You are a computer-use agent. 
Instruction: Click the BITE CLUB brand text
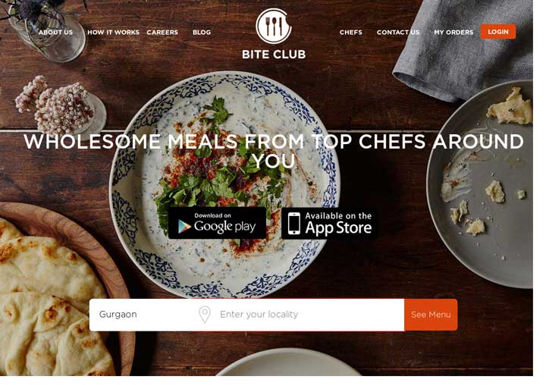click(x=274, y=55)
